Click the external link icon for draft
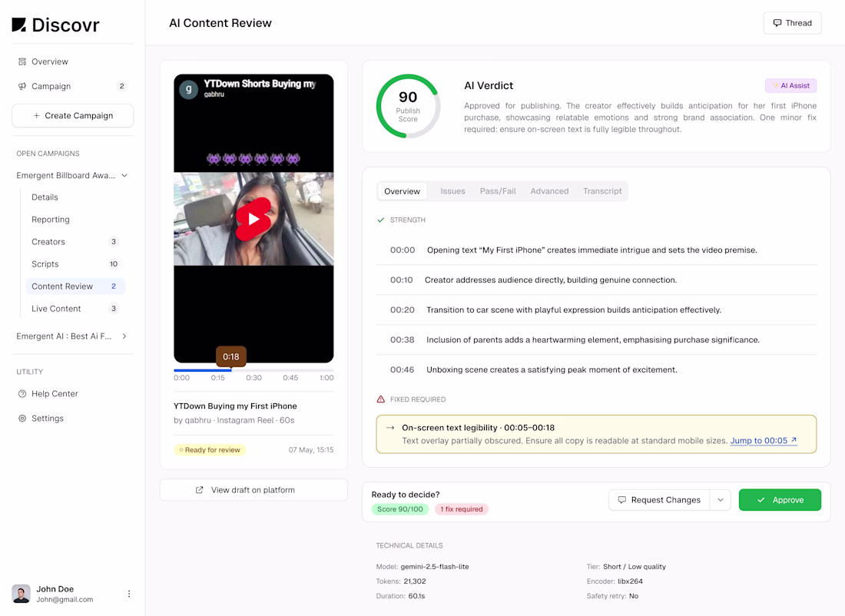This screenshot has height=616, width=845. coord(200,490)
